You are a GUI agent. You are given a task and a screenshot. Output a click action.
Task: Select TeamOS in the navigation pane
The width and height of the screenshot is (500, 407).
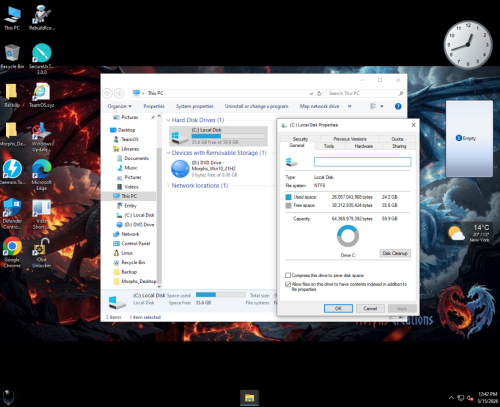pyautogui.click(x=130, y=139)
